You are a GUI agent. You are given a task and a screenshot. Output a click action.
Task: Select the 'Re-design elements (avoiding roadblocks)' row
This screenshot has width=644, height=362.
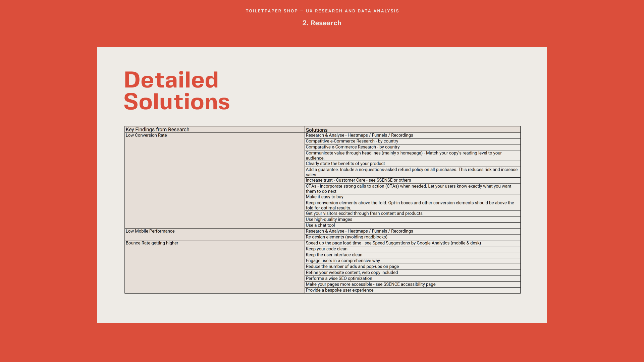[x=346, y=237]
